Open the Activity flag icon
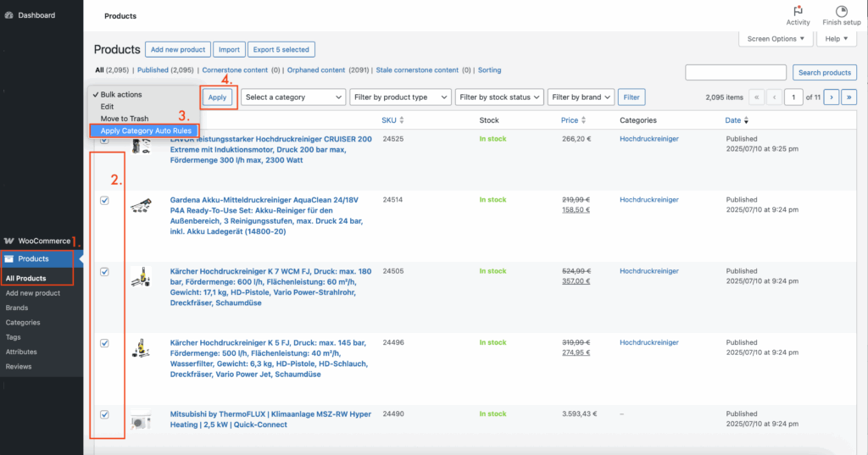The width and height of the screenshot is (868, 455). pos(798,10)
